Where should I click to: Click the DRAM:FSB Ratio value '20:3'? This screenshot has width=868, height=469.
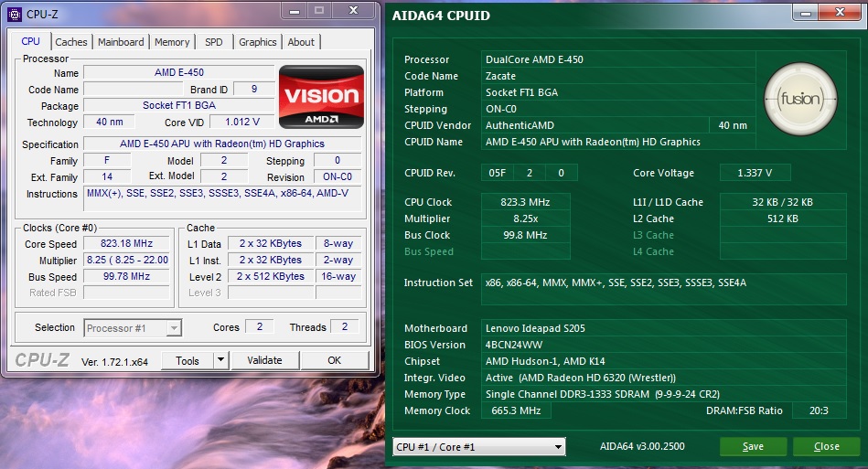pyautogui.click(x=819, y=410)
